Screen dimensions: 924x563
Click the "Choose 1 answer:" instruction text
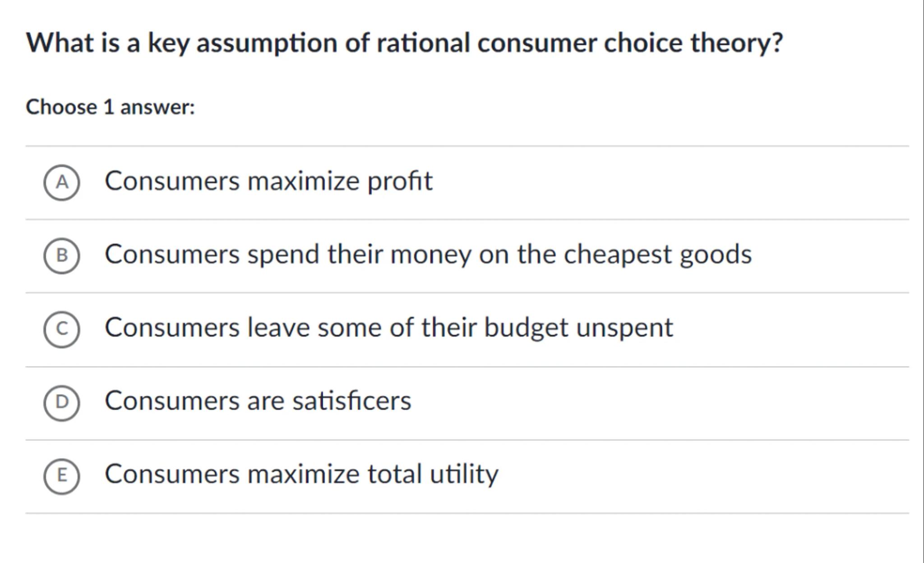(x=110, y=107)
